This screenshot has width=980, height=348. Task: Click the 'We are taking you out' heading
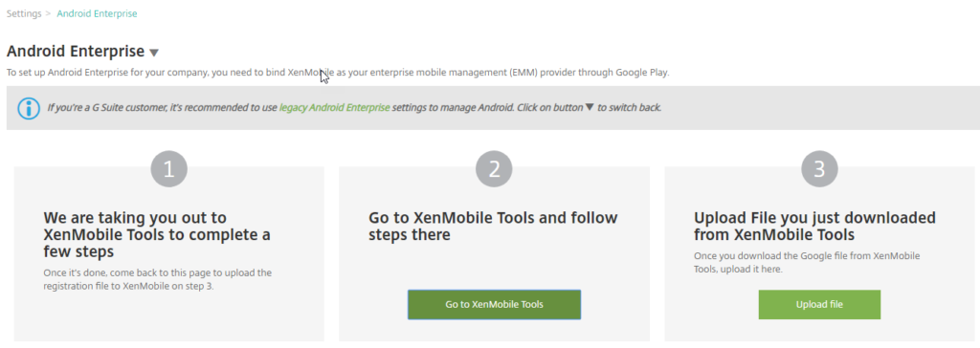[x=157, y=235]
